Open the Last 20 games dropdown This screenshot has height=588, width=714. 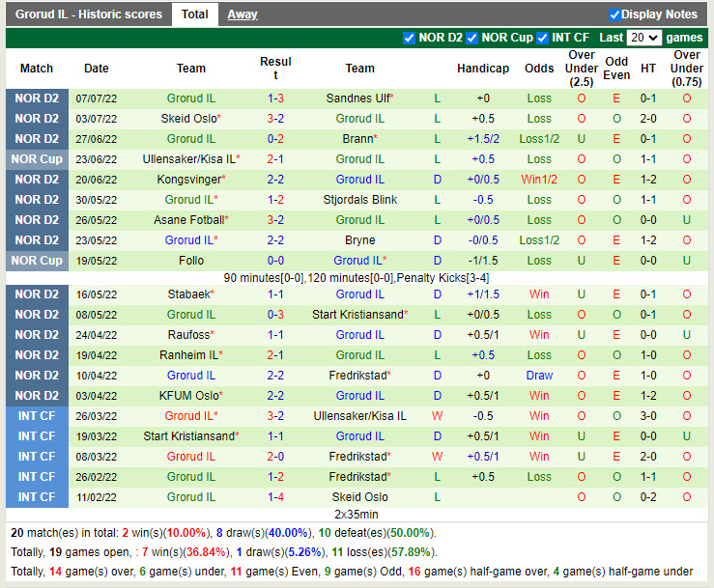click(643, 38)
